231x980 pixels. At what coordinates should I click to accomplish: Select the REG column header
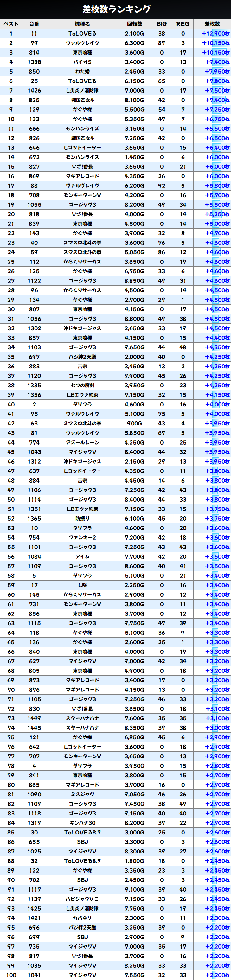point(183,24)
